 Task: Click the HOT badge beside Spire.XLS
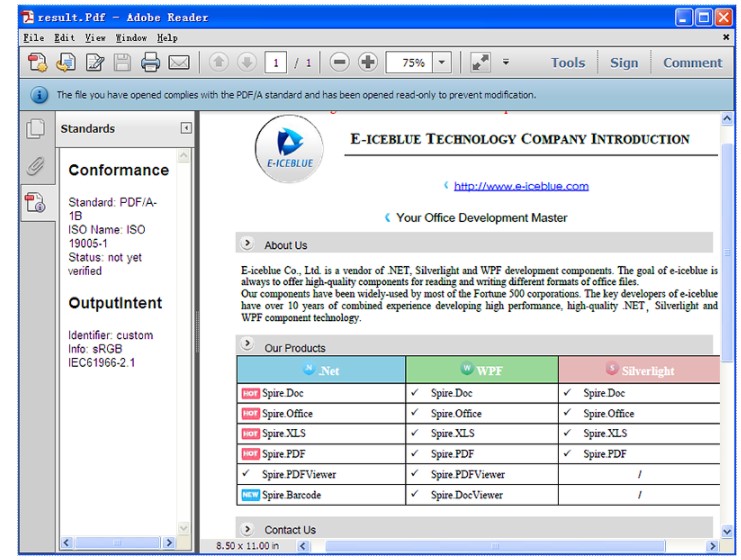(250, 433)
